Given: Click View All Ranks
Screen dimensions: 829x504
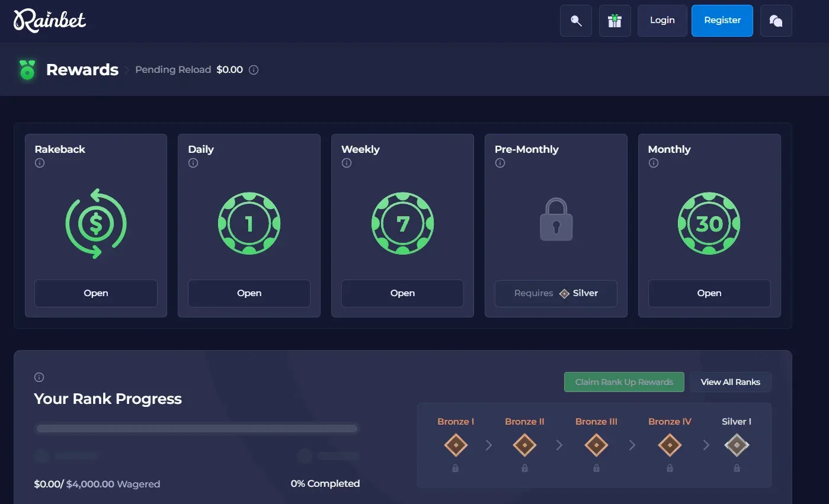Looking at the screenshot, I should 731,381.
